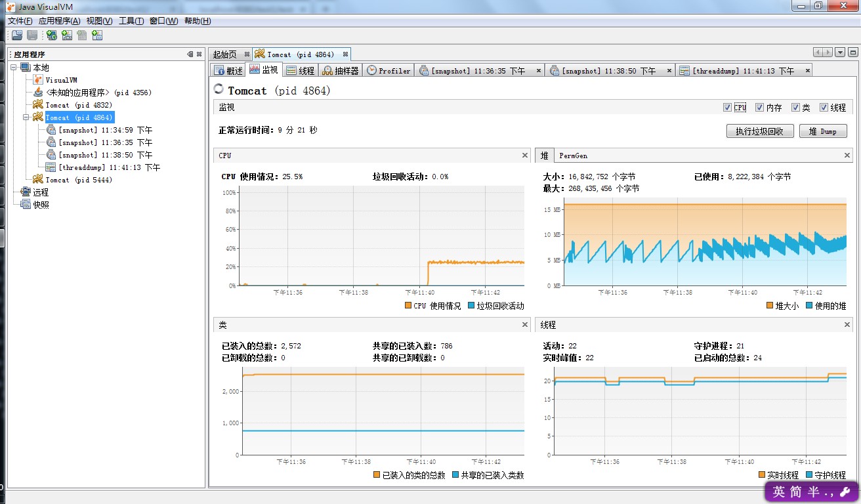Close the snapshot 11:36:35 tab

(539, 70)
